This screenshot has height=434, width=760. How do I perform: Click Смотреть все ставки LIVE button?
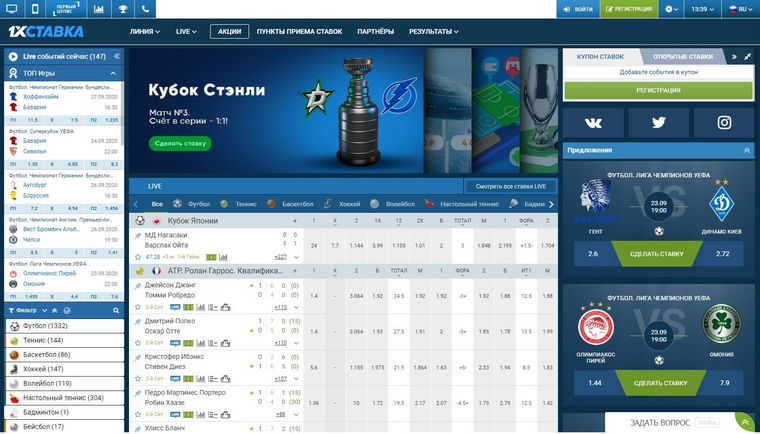pos(510,186)
